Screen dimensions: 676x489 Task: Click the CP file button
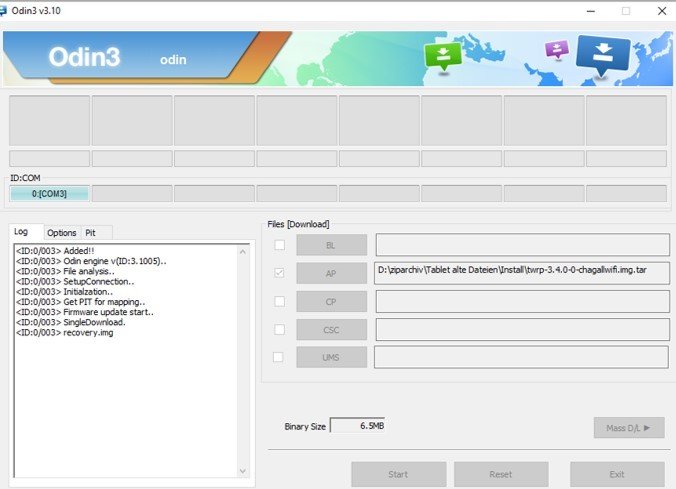[331, 301]
